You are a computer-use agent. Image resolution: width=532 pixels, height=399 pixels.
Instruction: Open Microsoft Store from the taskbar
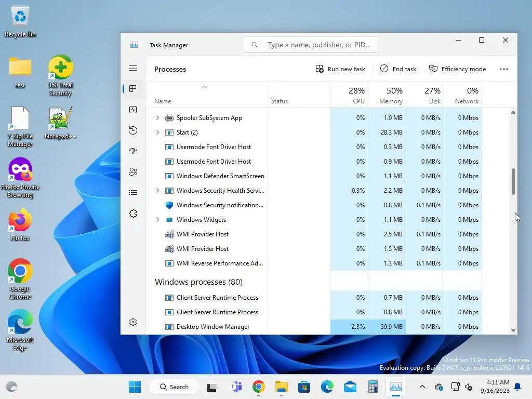click(x=304, y=387)
